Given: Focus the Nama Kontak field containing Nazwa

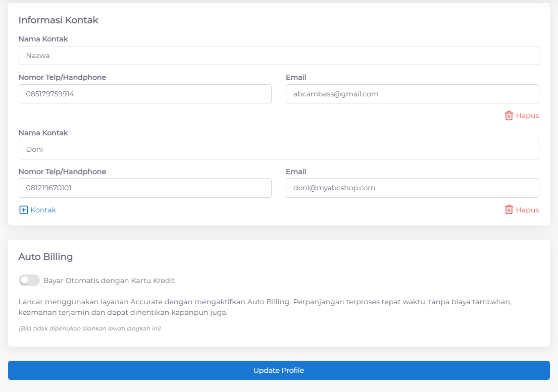Looking at the screenshot, I should tap(279, 55).
